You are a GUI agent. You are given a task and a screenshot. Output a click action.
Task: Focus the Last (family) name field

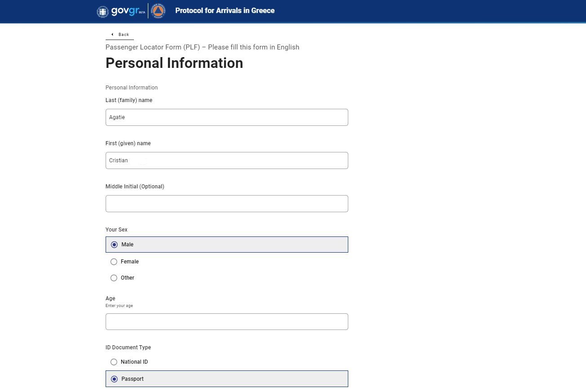click(x=226, y=117)
